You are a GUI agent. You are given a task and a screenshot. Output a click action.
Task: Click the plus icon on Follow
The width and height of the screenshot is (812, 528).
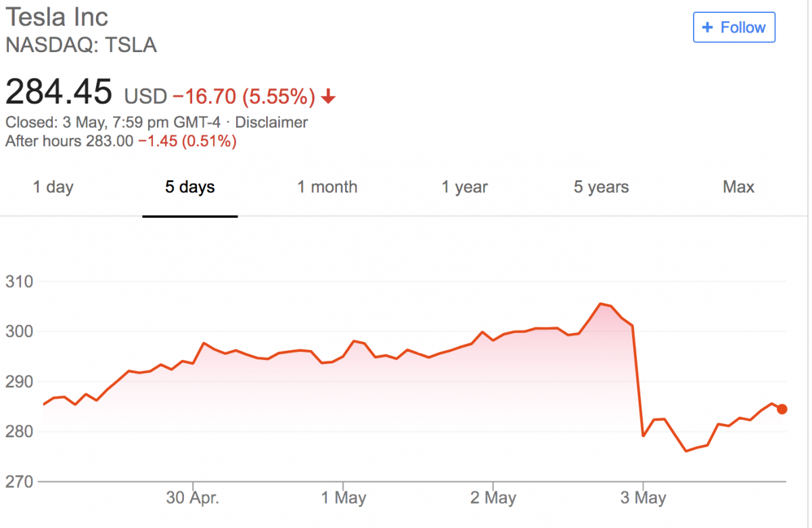pyautogui.click(x=708, y=28)
